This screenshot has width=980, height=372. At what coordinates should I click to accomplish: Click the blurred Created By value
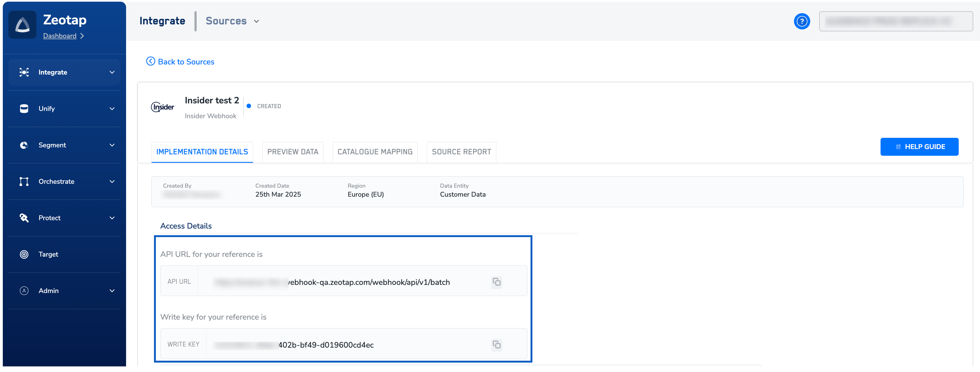pyautogui.click(x=192, y=195)
